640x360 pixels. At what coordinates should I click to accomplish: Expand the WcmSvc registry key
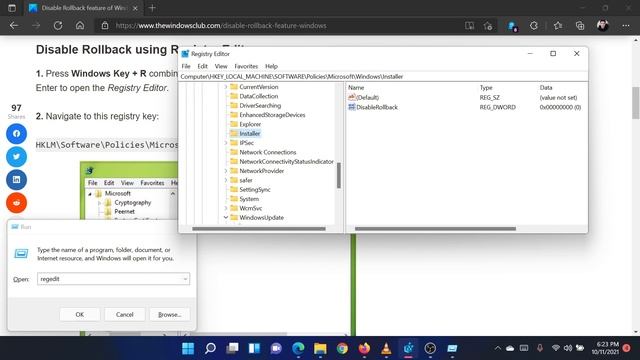226,208
